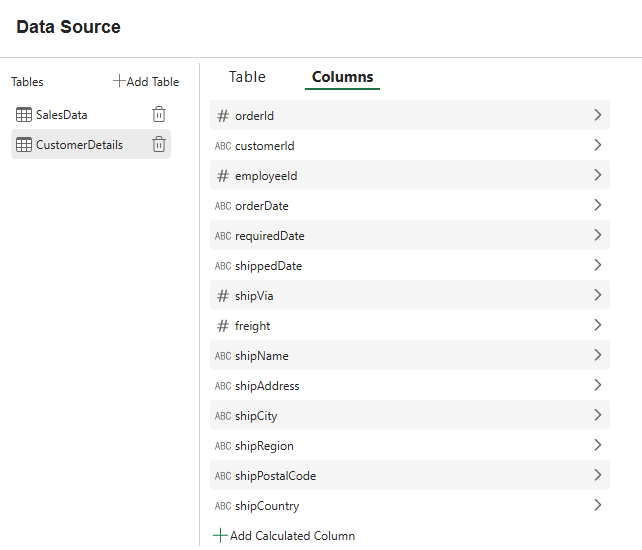
Task: Click Add Table button
Action: tap(146, 82)
